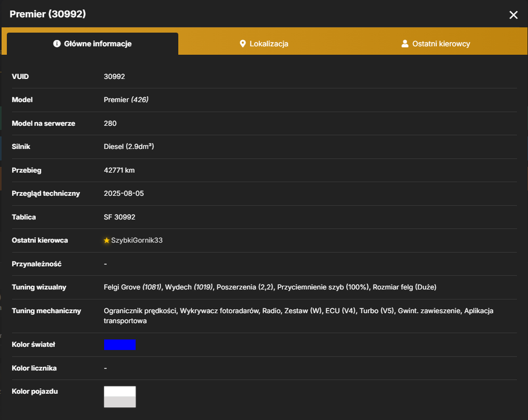Click the Przynależność row label
Image resolution: width=528 pixels, height=420 pixels.
click(37, 264)
